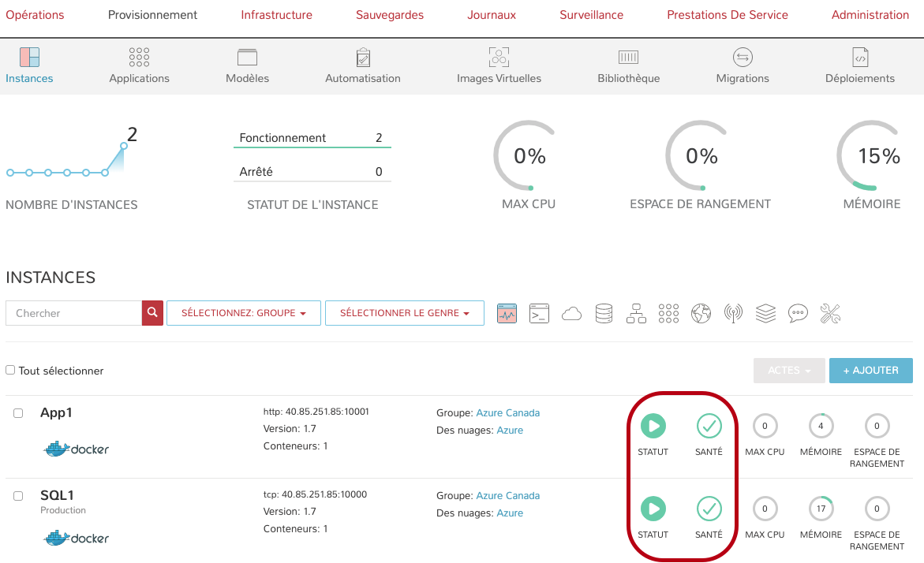924x563 pixels.
Task: Select the cloud filter icon
Action: click(571, 314)
